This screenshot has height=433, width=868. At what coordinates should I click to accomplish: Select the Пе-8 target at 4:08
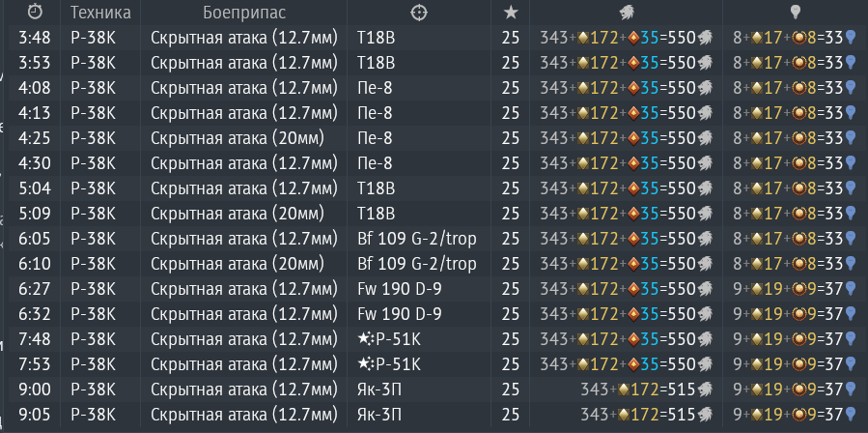pyautogui.click(x=375, y=88)
